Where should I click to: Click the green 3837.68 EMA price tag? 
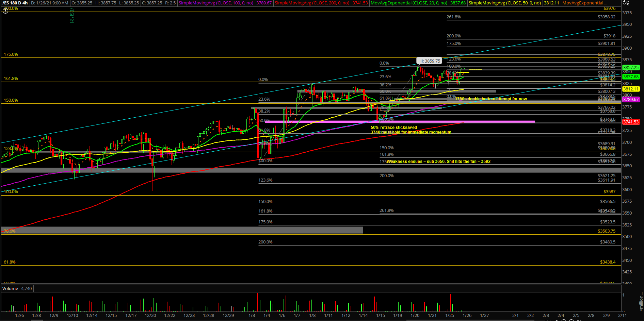click(x=631, y=77)
